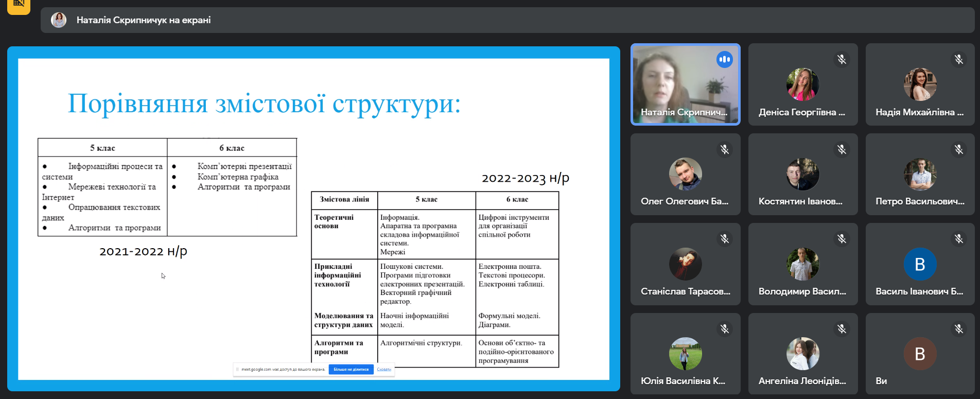Click 'Опрацювання текстових даних' bullet
The width and height of the screenshot is (980, 399).
[101, 212]
